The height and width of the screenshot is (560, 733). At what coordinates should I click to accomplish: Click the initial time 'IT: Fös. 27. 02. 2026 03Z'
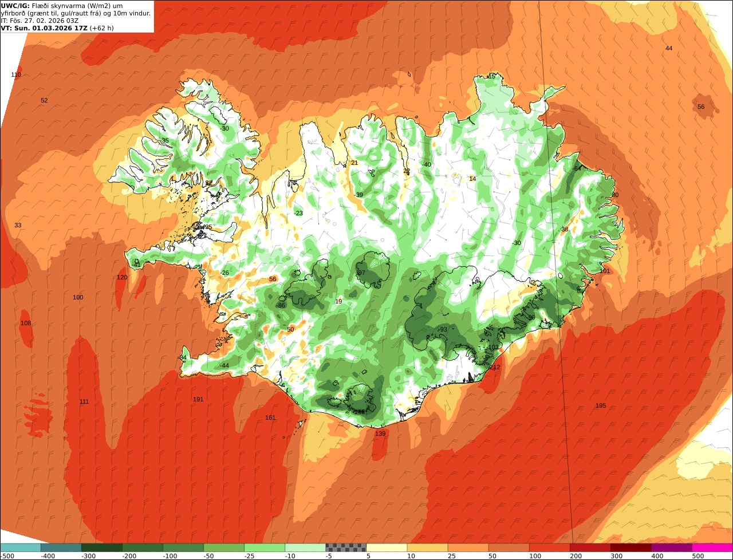pyautogui.click(x=40, y=21)
